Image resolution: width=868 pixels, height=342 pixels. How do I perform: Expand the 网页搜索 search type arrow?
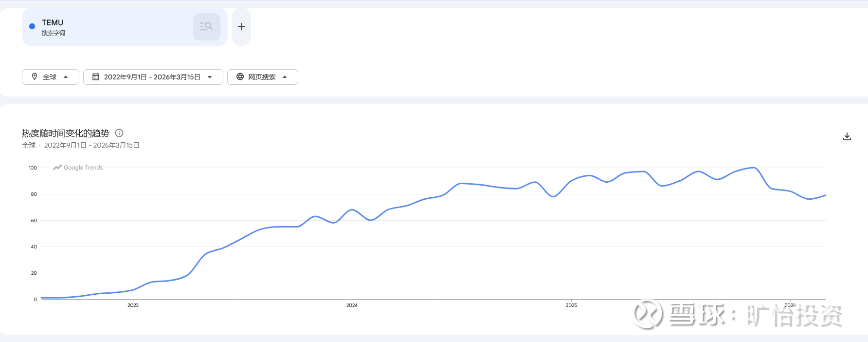pos(285,77)
